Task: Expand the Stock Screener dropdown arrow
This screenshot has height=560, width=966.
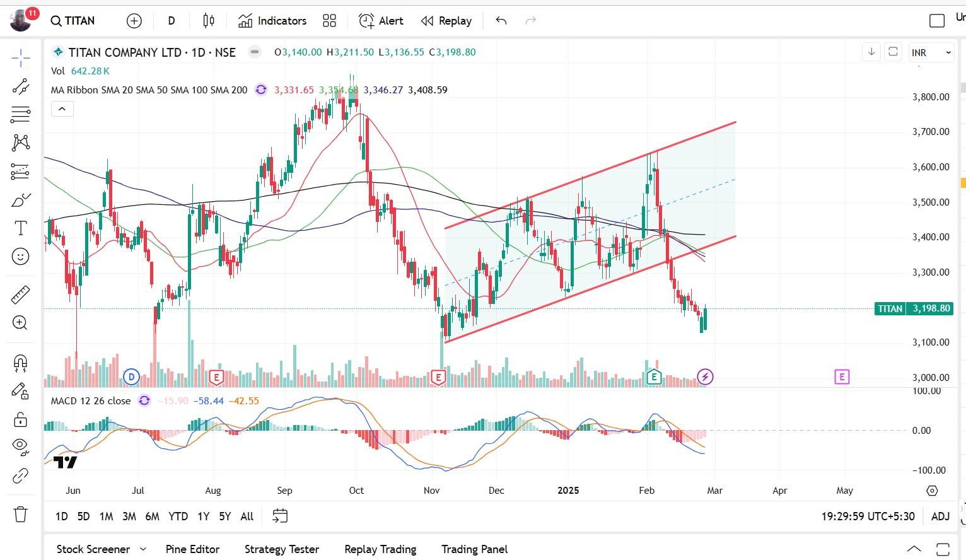Action: (143, 549)
